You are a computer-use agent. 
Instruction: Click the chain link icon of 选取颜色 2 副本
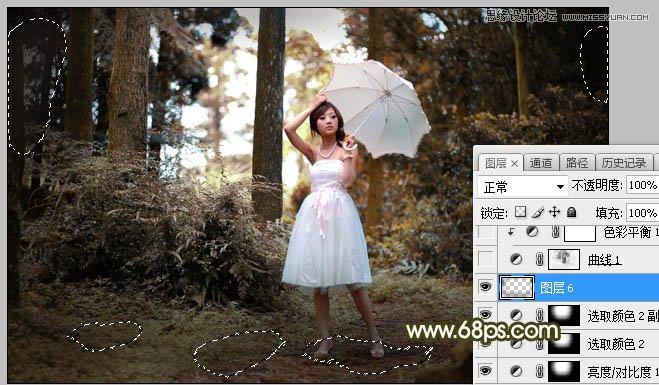click(540, 315)
